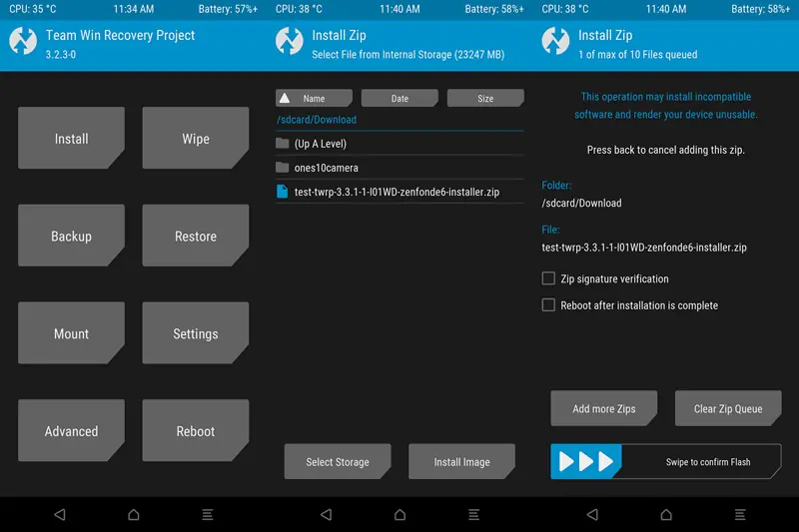Open the Restore menu
Viewport: 799px width, 532px height.
pyautogui.click(x=196, y=236)
